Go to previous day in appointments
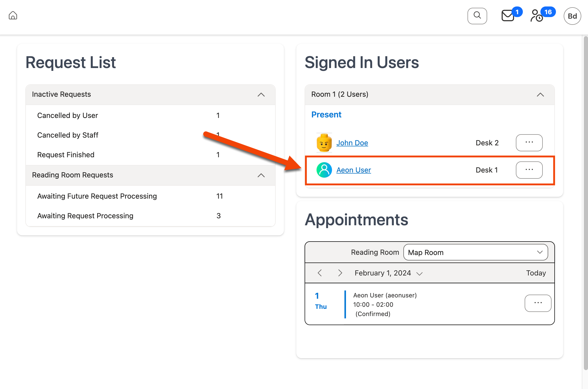The height and width of the screenshot is (389, 588). (x=320, y=273)
